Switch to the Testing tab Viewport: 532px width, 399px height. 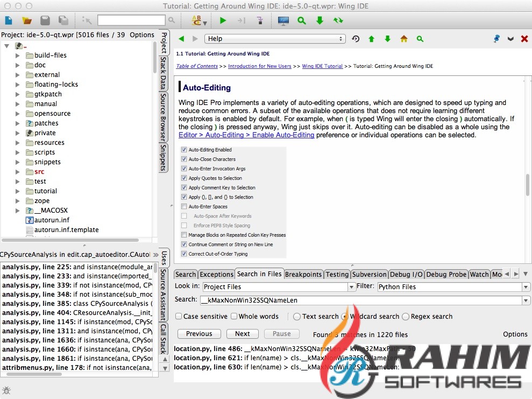point(337,275)
